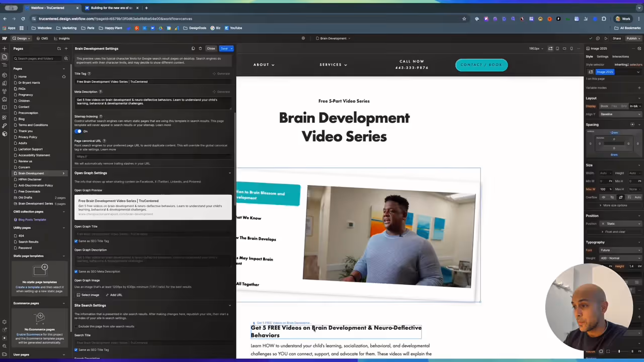This screenshot has height=362, width=644.
Task: Toggle the Sitemap Indexing switch
Action: tap(78, 131)
